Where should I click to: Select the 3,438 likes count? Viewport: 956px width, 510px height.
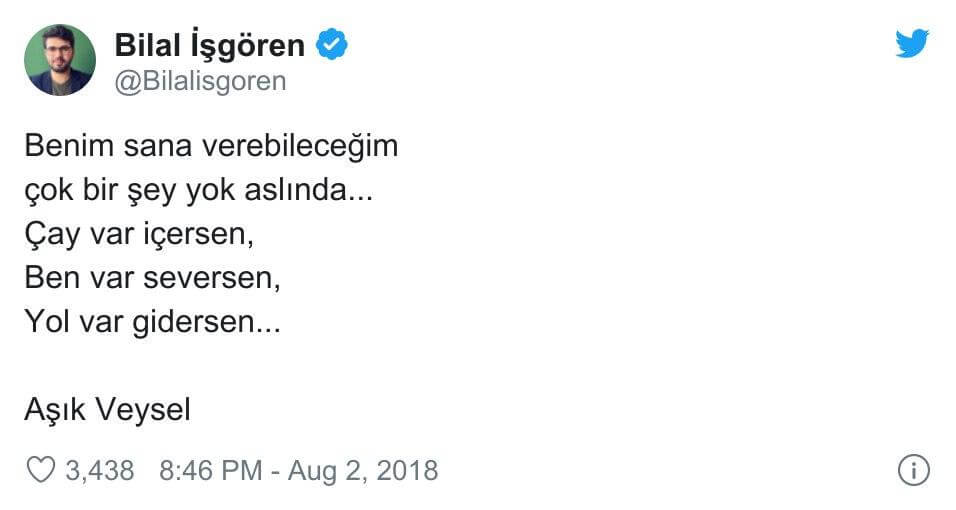[100, 470]
